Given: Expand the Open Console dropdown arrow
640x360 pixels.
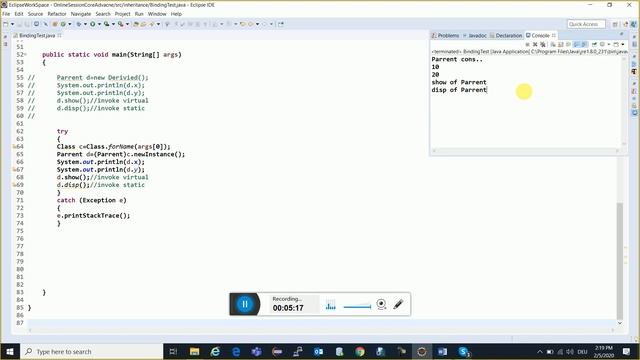Looking at the screenshot, I should coord(622,44).
